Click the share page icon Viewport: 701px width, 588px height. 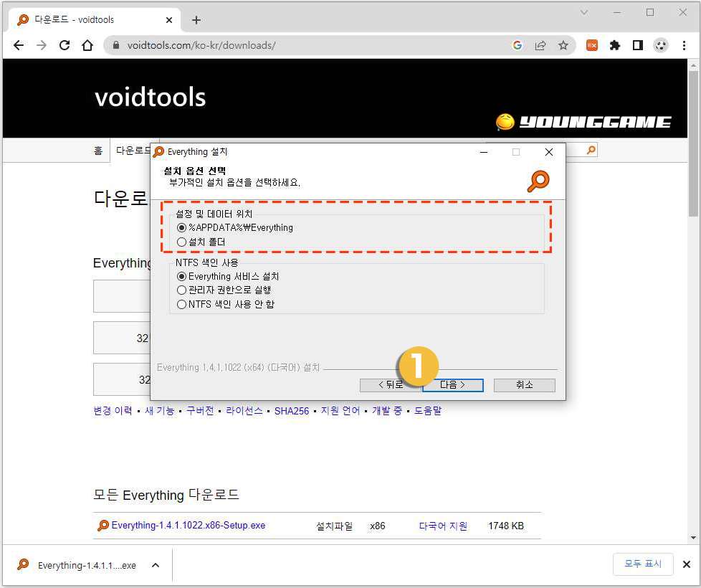click(540, 45)
